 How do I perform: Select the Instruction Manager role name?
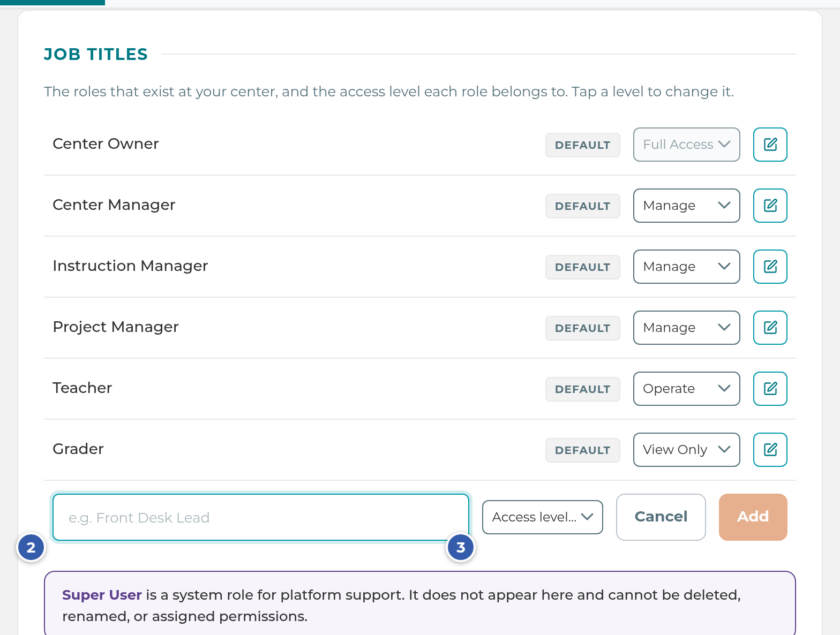[130, 266]
